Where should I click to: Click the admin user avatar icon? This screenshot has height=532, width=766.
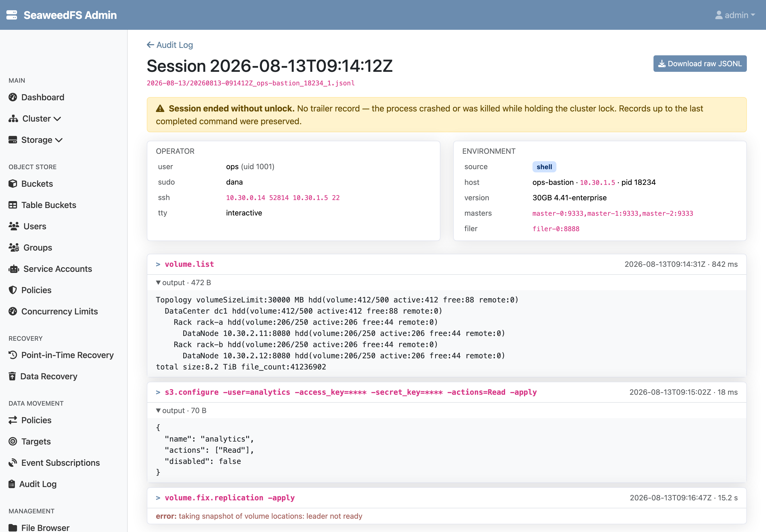tap(719, 15)
